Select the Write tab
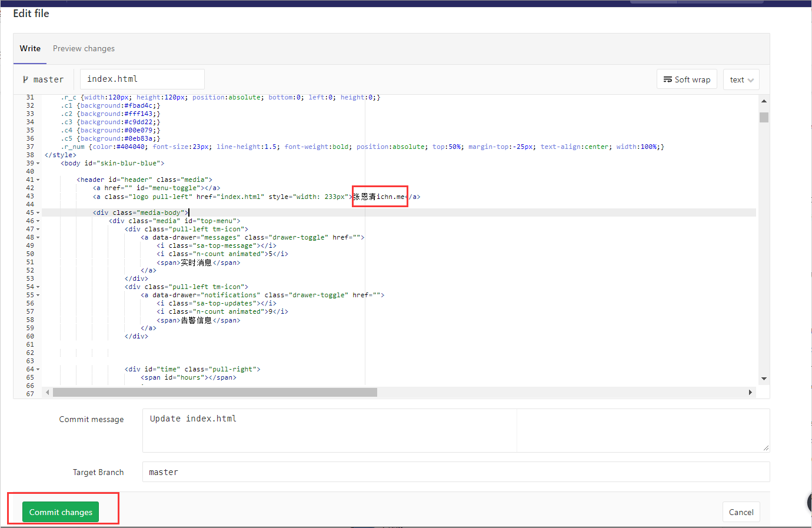 tap(29, 48)
